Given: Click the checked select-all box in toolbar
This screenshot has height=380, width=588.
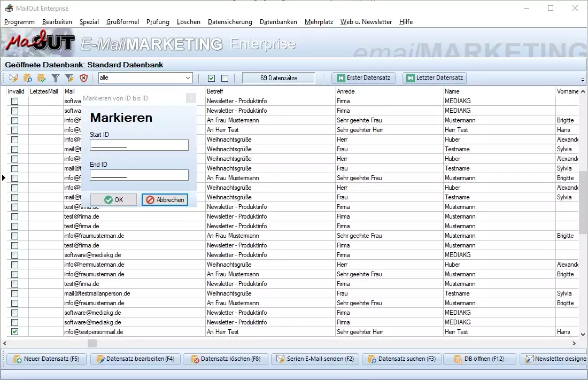Looking at the screenshot, I should tap(212, 79).
